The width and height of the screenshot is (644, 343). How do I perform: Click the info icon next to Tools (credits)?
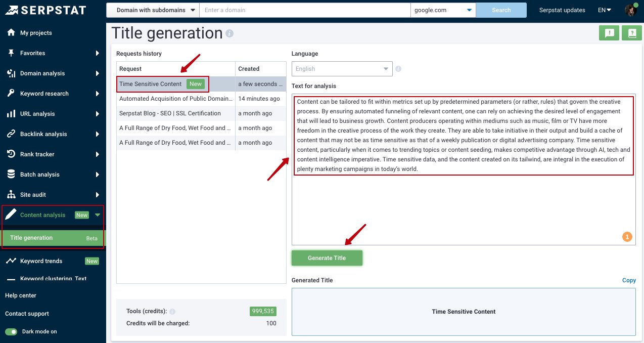coord(172,312)
